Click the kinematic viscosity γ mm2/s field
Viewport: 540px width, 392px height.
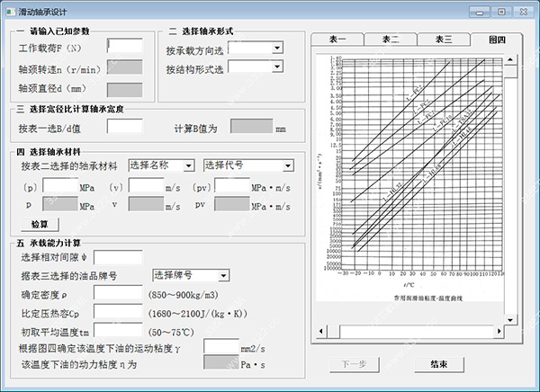pos(221,346)
